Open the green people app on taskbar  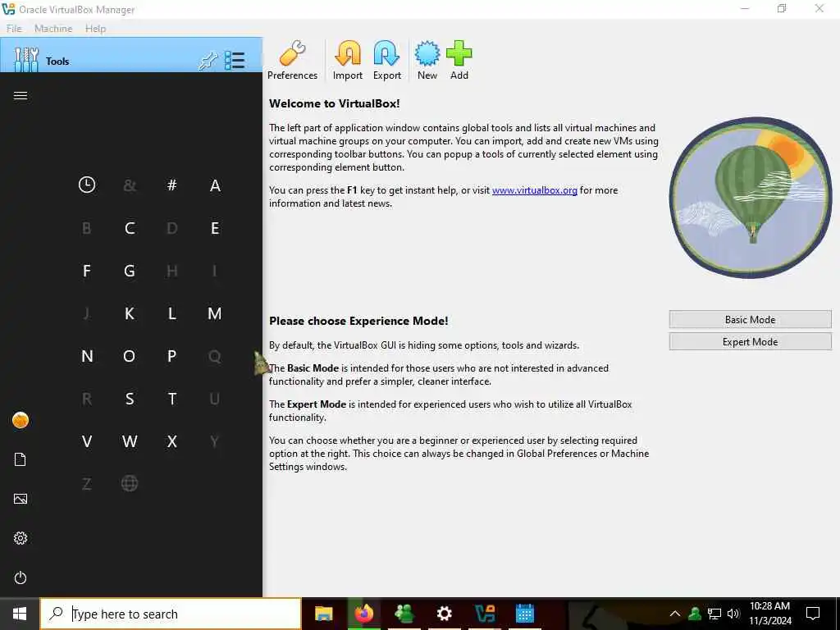[404, 614]
